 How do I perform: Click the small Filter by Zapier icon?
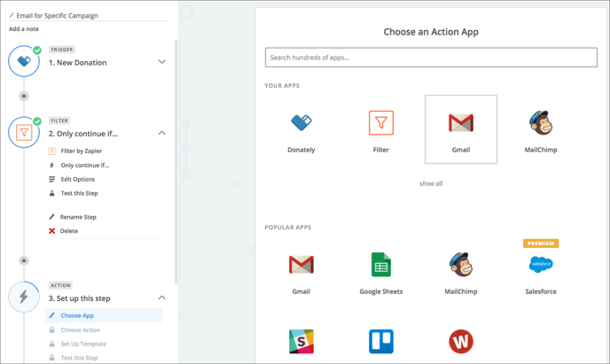52,151
